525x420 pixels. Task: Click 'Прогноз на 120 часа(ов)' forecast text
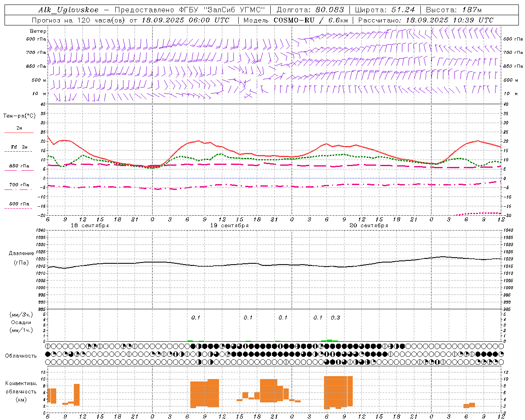[x=79, y=20]
